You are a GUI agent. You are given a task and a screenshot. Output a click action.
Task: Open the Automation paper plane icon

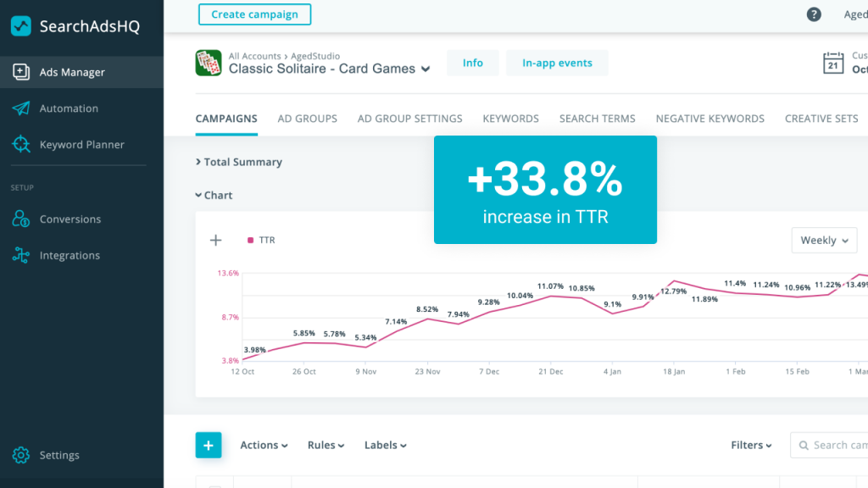(x=21, y=108)
